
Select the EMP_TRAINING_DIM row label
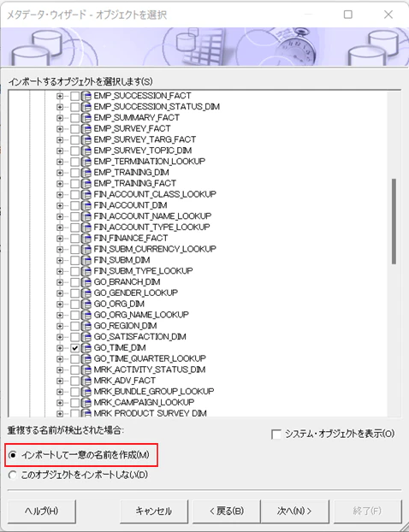(132, 172)
